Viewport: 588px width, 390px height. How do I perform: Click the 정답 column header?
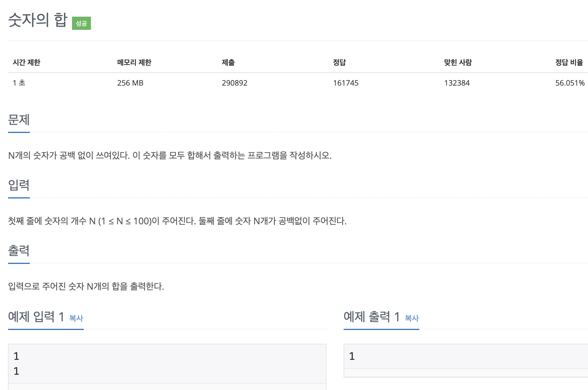pos(339,62)
